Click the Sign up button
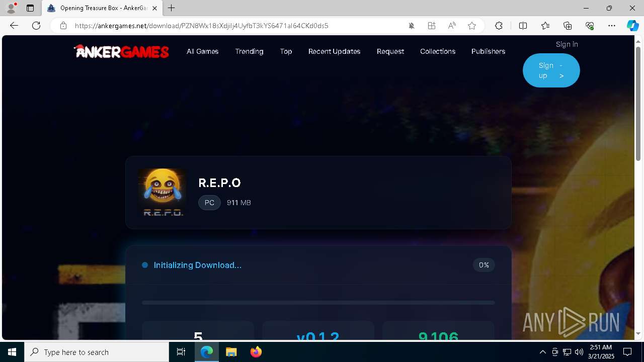This screenshot has height=362, width=644. pyautogui.click(x=551, y=70)
